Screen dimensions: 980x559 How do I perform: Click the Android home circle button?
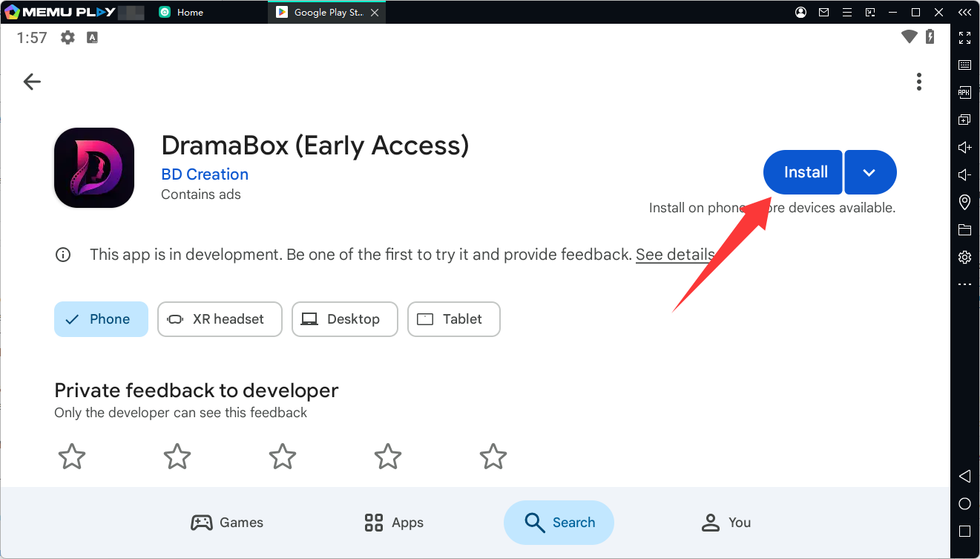[x=964, y=504]
